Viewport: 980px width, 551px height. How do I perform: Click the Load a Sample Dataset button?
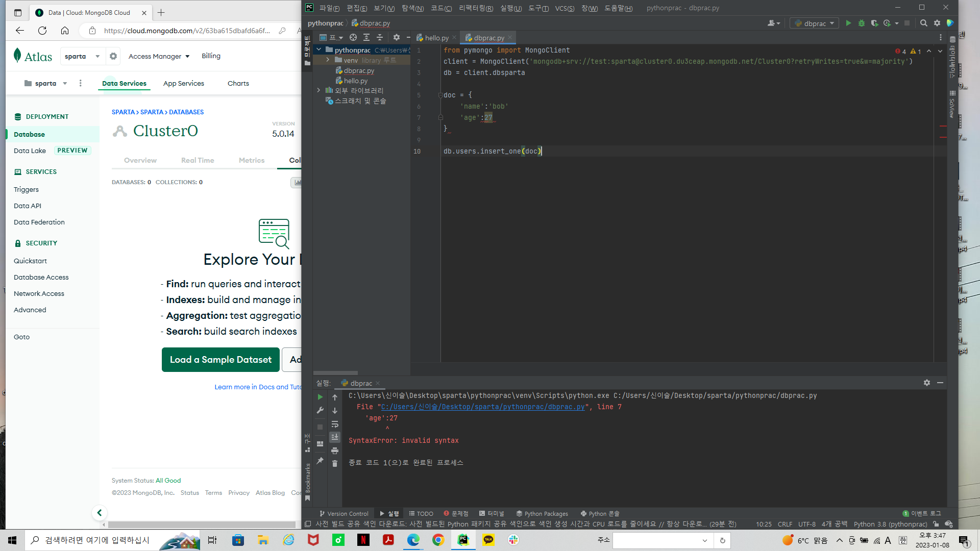220,360
